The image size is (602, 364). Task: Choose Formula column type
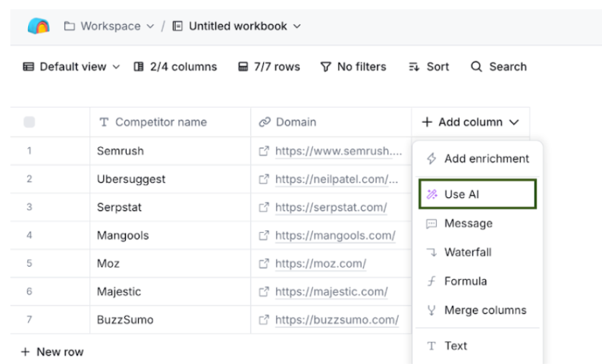coord(478,281)
